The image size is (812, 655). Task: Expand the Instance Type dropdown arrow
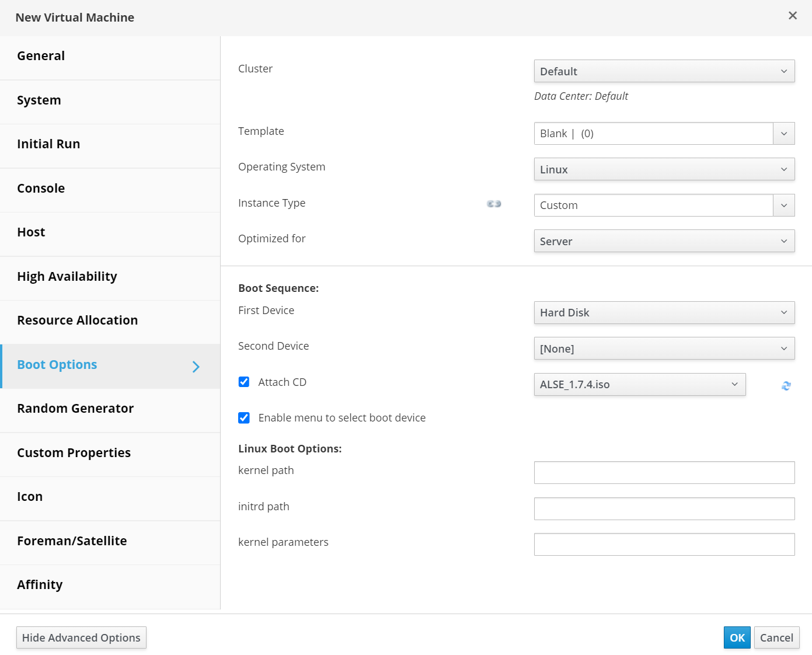[783, 205]
